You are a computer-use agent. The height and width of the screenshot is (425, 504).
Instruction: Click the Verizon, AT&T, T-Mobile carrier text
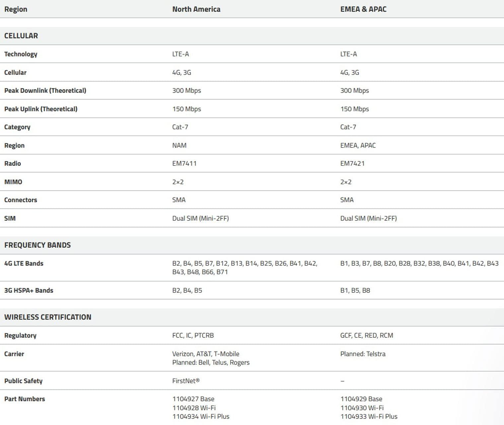[206, 354]
